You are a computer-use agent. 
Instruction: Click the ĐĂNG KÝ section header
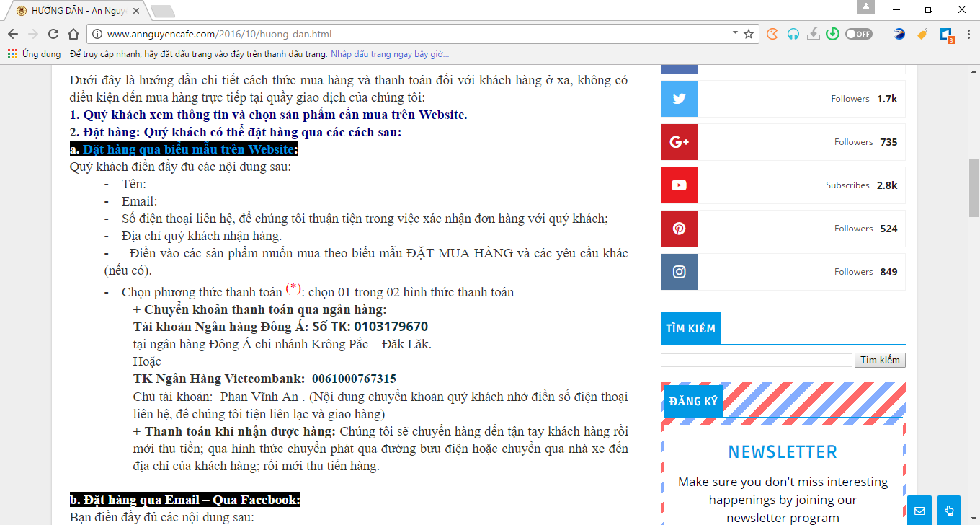692,401
